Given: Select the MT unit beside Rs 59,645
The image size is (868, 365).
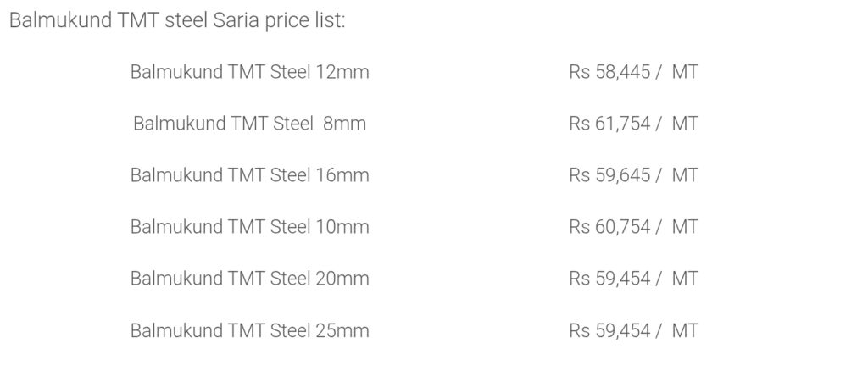Looking at the screenshot, I should 685,175.
